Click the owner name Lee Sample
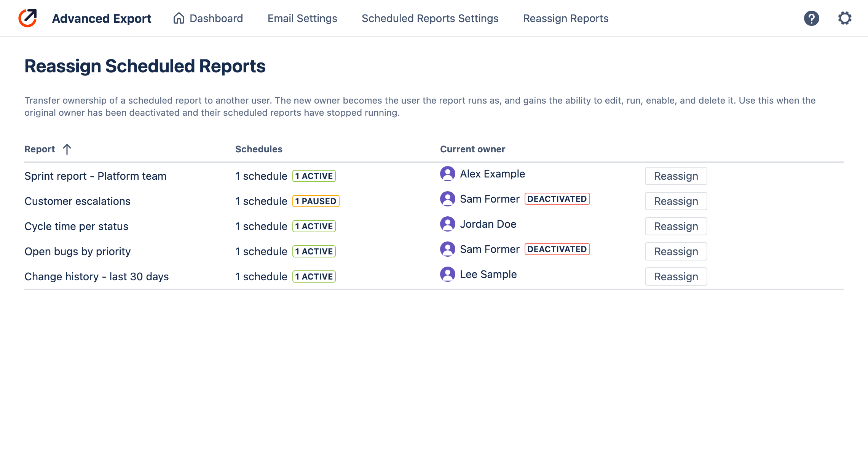Viewport: 868px width, 457px height. [488, 274]
